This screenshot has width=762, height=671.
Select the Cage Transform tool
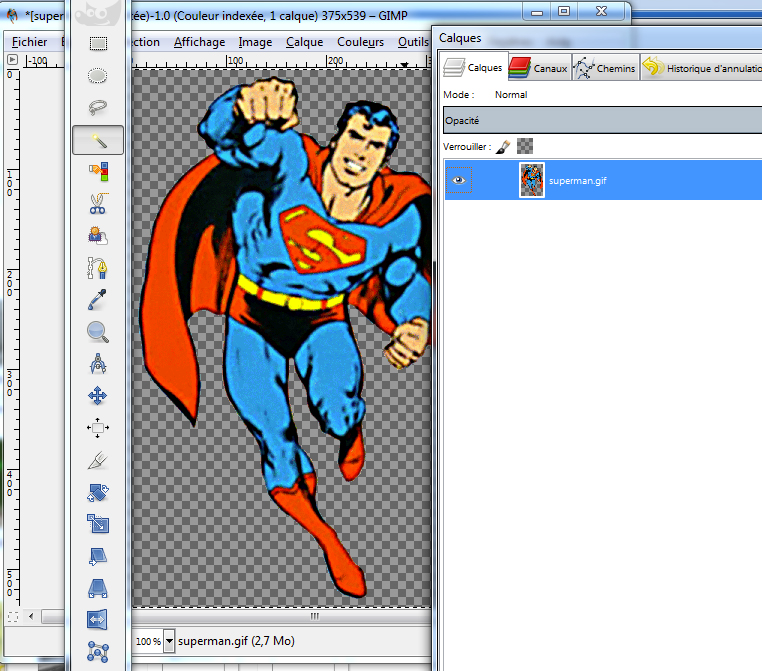tap(98, 652)
